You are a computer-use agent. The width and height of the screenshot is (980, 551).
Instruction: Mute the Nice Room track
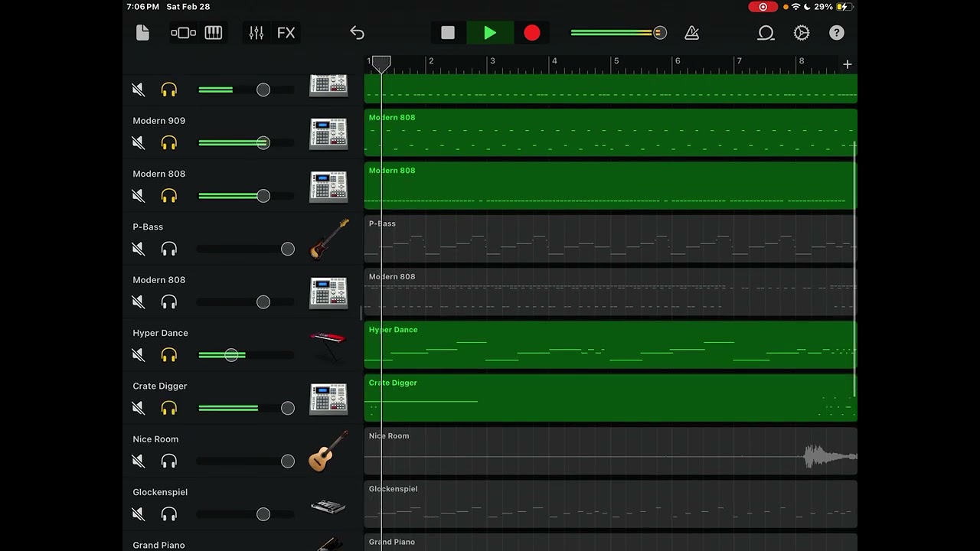[x=138, y=461]
